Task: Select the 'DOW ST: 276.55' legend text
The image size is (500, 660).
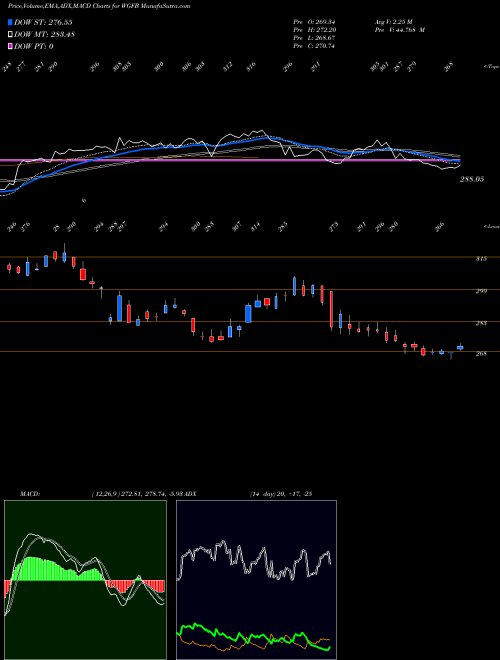Action: pos(43,22)
